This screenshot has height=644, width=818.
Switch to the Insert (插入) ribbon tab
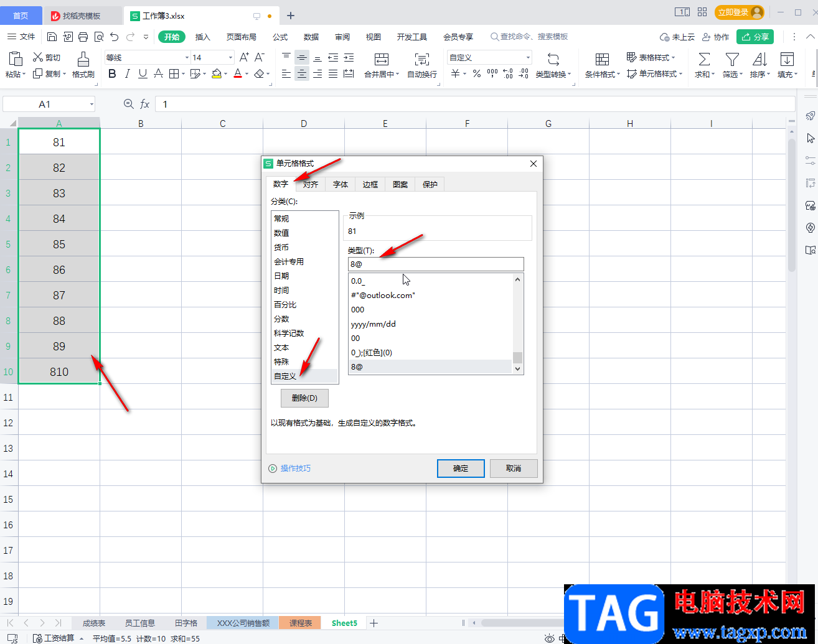point(203,37)
